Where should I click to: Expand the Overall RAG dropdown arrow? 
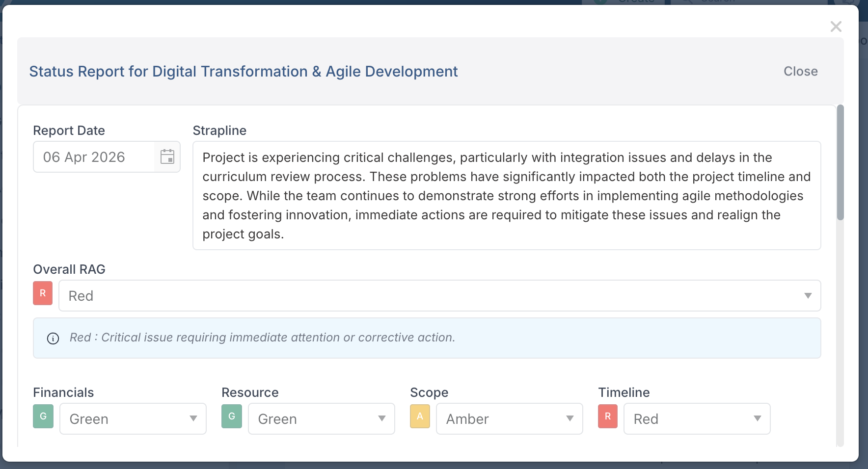click(808, 296)
